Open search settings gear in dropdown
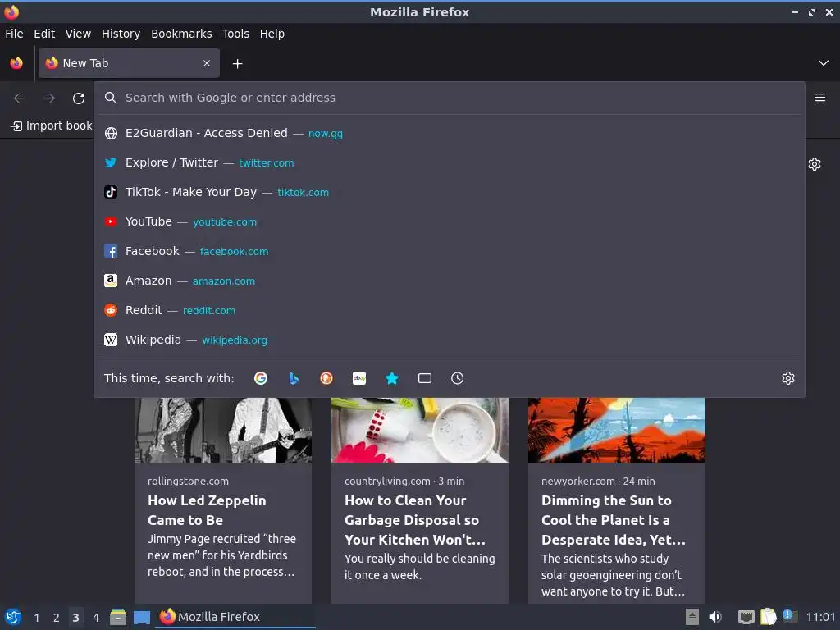 [x=788, y=378]
